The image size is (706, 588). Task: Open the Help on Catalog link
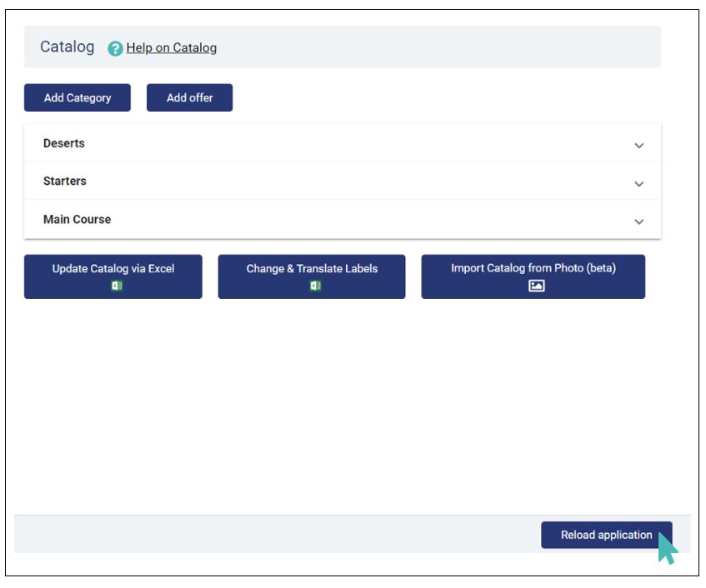(x=171, y=47)
